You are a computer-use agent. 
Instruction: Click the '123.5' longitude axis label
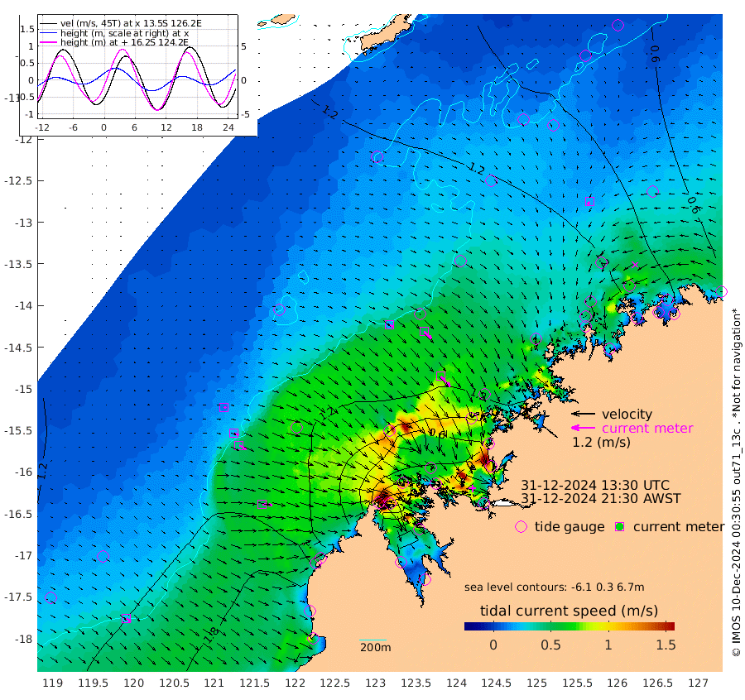pos(416,683)
